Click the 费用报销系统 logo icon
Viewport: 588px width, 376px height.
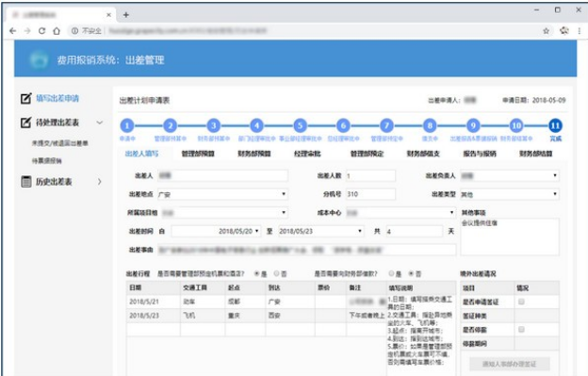(39, 60)
